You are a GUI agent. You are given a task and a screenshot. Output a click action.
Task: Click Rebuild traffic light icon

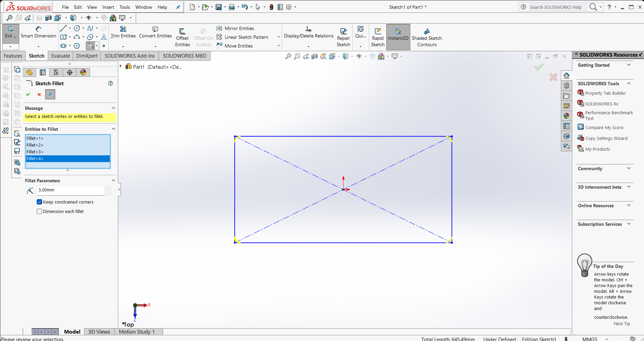click(271, 7)
